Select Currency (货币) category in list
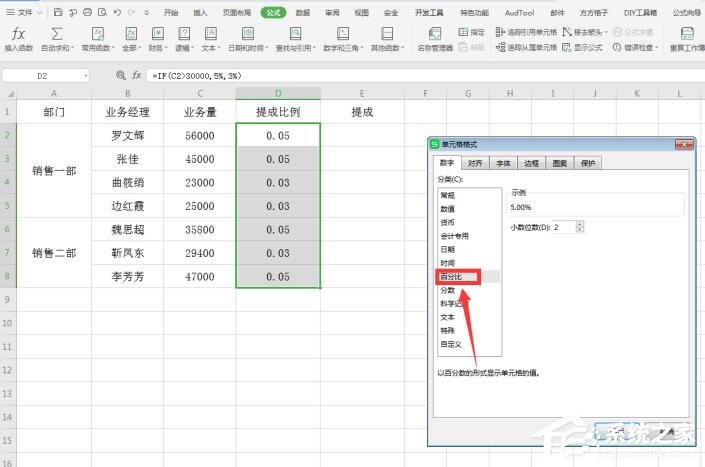The height and width of the screenshot is (467, 705). (x=446, y=222)
